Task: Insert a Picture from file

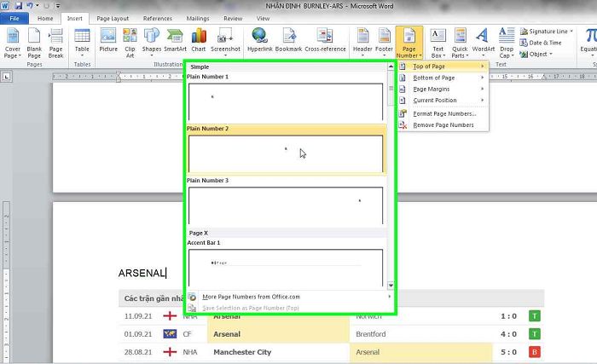Action: pyautogui.click(x=108, y=40)
